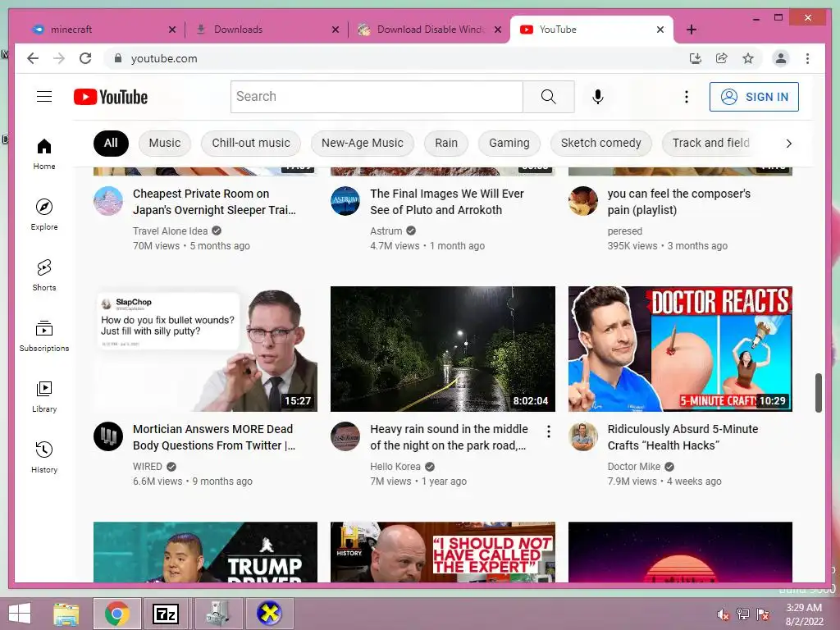Open Library in the sidebar

pos(44,396)
